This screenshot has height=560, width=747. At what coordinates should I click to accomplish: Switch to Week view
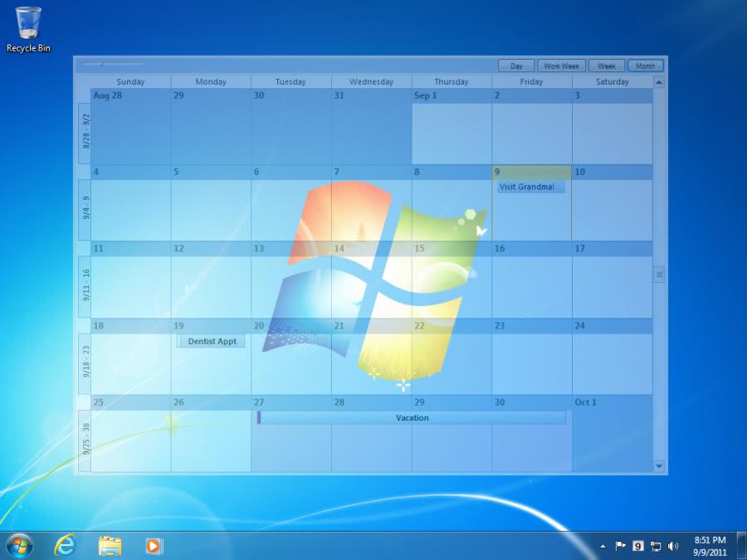(x=607, y=65)
